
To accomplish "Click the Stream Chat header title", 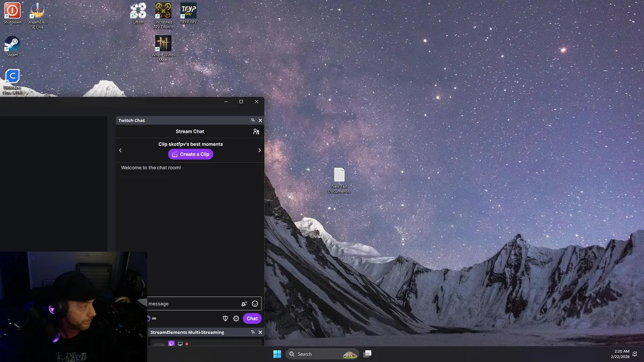I will coord(190,131).
